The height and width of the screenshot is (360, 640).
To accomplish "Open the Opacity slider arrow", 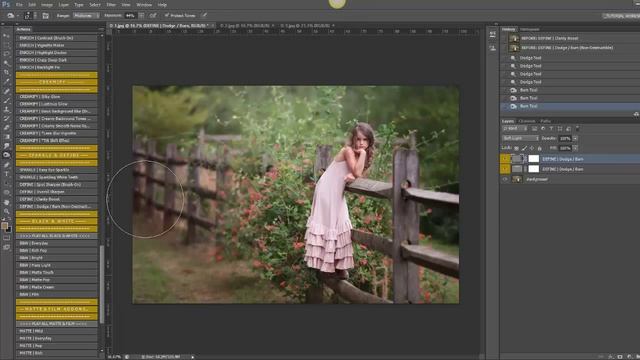I will pyautogui.click(x=575, y=138).
